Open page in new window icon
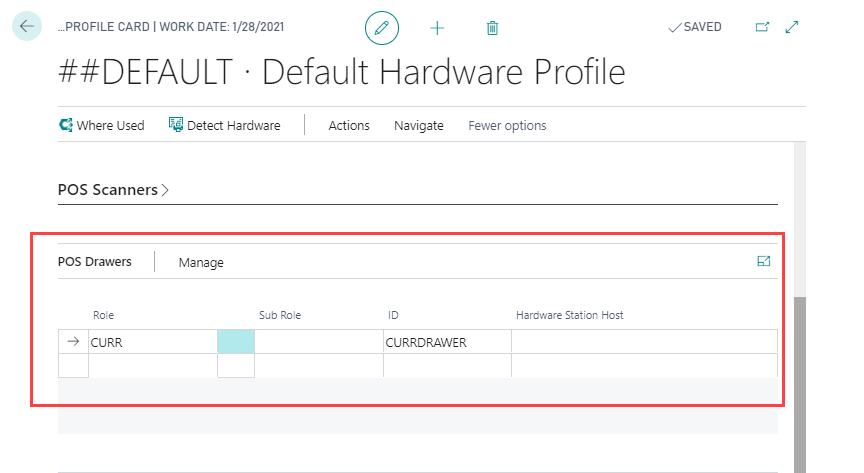 763,27
